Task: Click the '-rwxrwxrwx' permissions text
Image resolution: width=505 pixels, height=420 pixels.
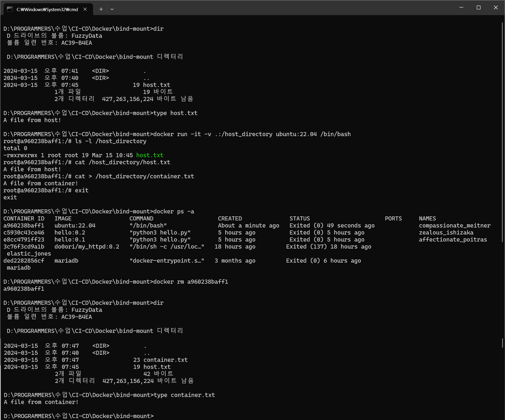Action: point(20,155)
